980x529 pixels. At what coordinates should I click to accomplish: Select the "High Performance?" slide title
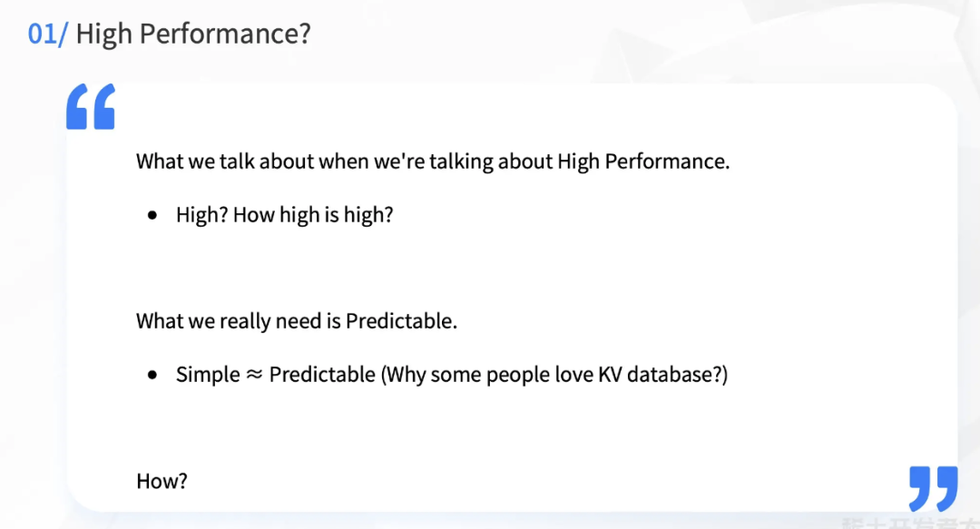click(193, 34)
